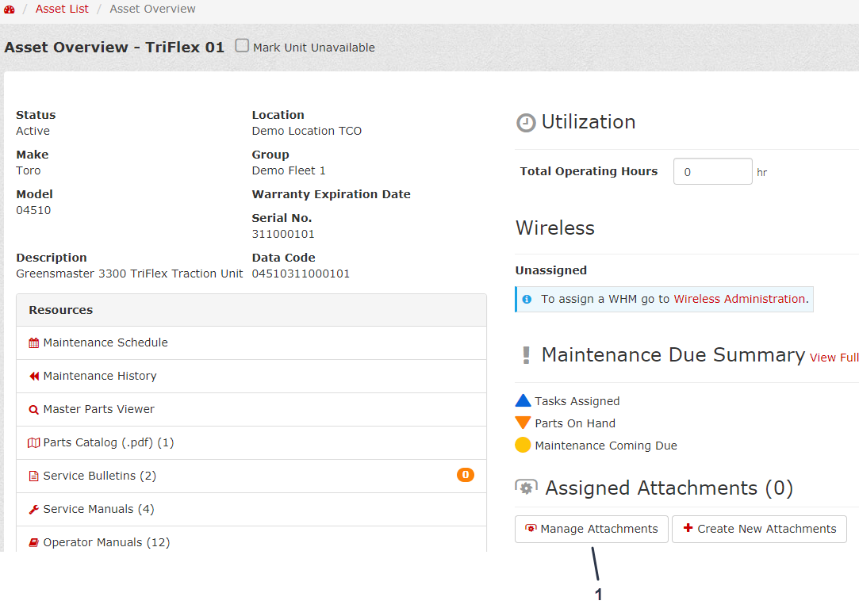
Task: Expand Operator Manuals (12) list
Action: coord(106,543)
